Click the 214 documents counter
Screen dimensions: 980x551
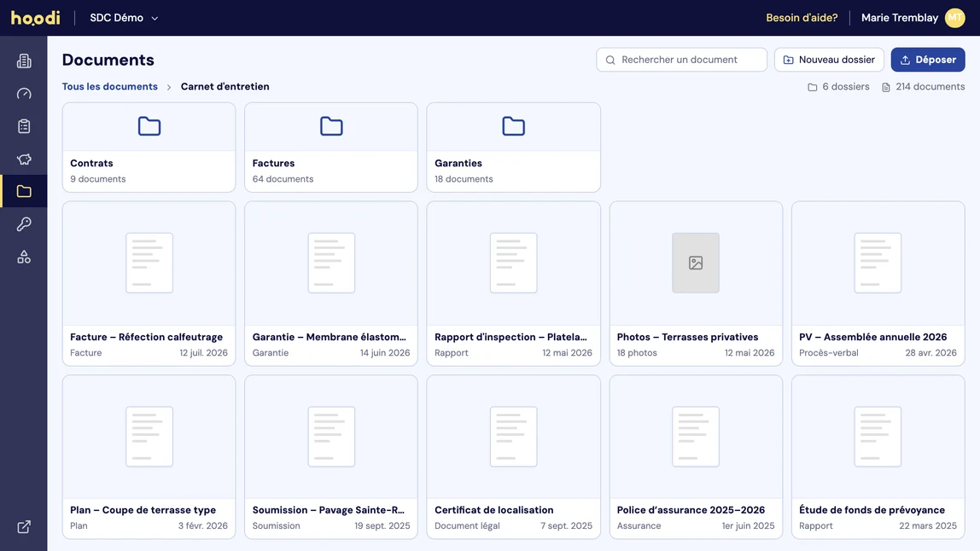[x=923, y=87]
